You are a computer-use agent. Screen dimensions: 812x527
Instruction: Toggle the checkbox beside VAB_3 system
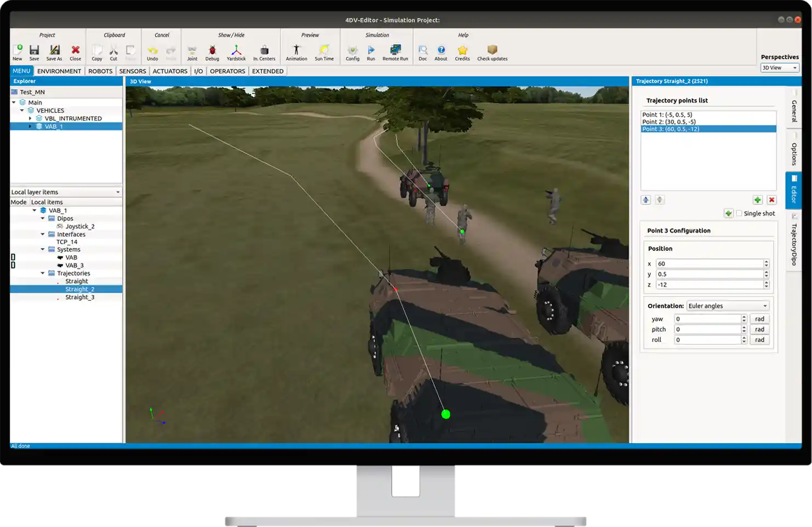(13, 265)
